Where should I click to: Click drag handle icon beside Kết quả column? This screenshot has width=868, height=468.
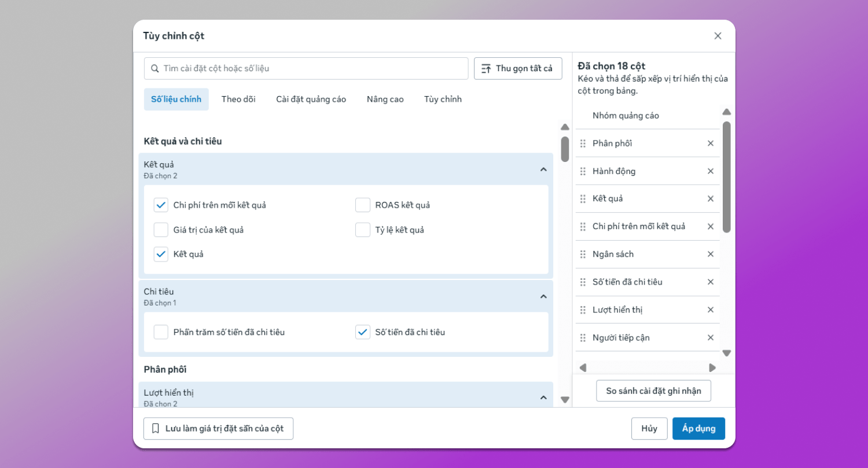click(x=583, y=198)
